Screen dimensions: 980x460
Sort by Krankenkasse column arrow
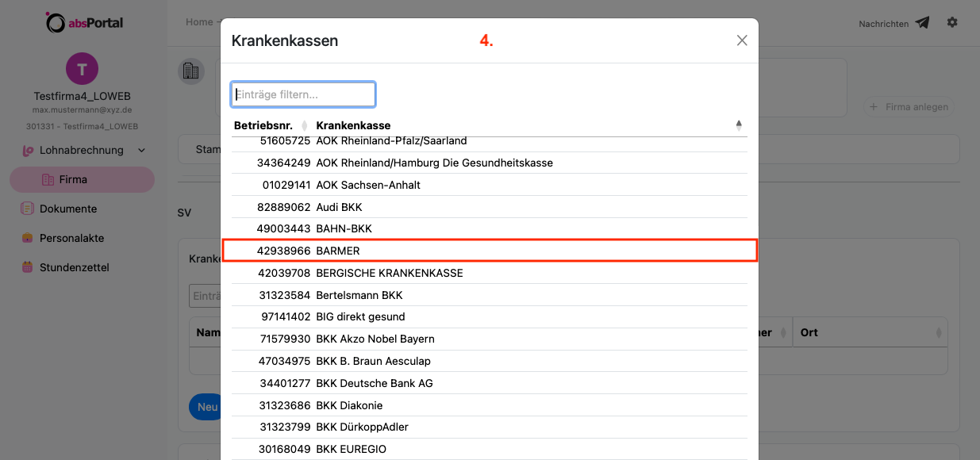[739, 125]
